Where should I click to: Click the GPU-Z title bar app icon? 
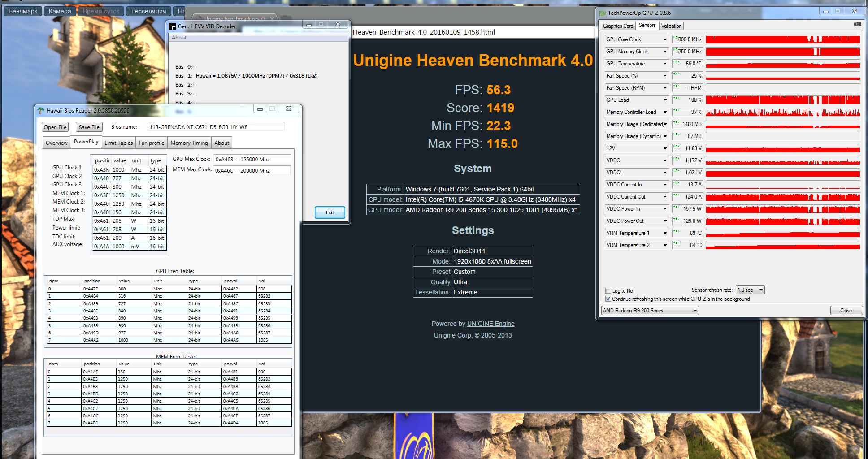click(603, 13)
